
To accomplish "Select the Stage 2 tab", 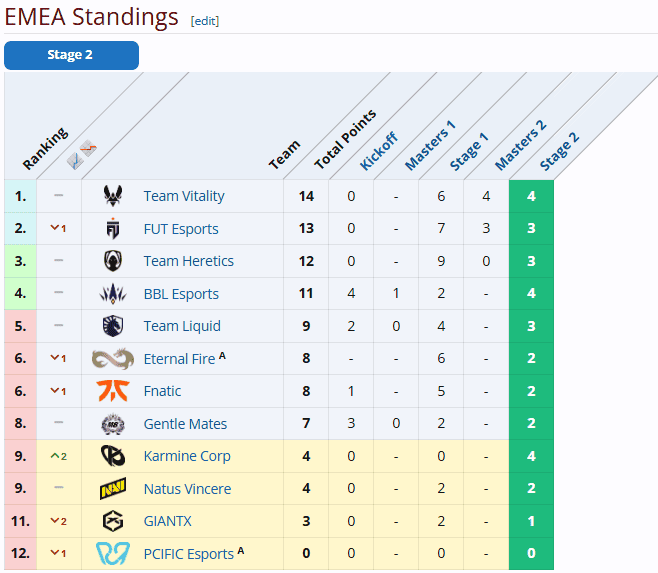I will 71,55.
